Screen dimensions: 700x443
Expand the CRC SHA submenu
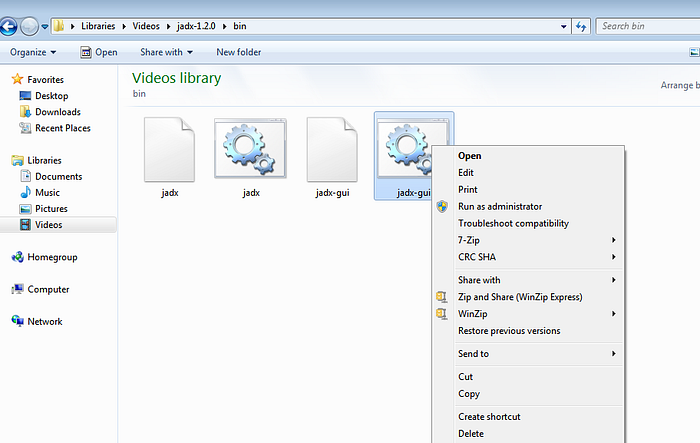pyautogui.click(x=528, y=257)
